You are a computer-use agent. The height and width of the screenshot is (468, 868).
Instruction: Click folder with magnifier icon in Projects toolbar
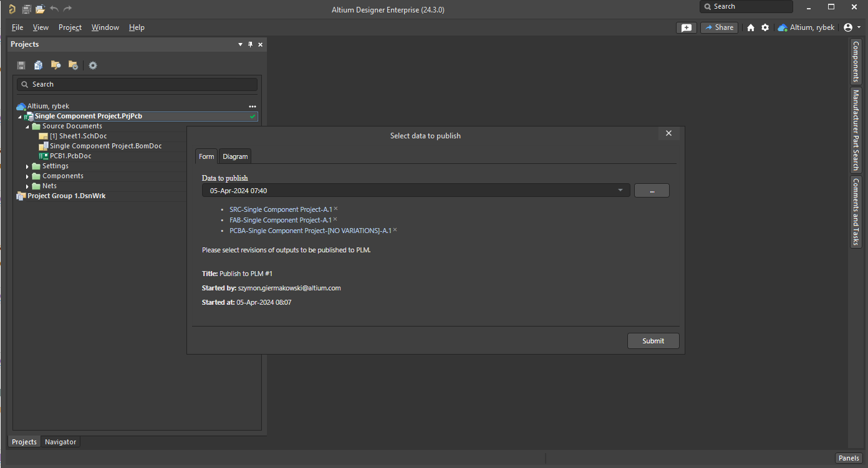pos(55,65)
